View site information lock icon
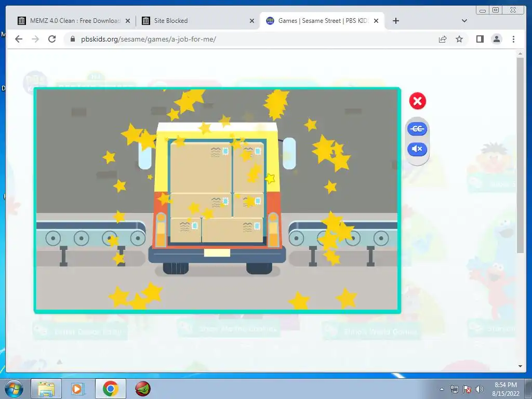 [x=72, y=39]
